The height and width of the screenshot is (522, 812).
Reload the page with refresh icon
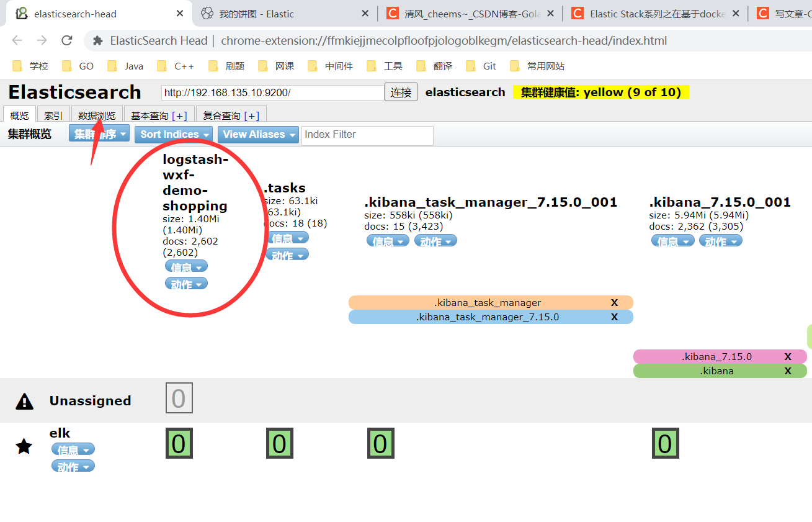[x=67, y=40]
